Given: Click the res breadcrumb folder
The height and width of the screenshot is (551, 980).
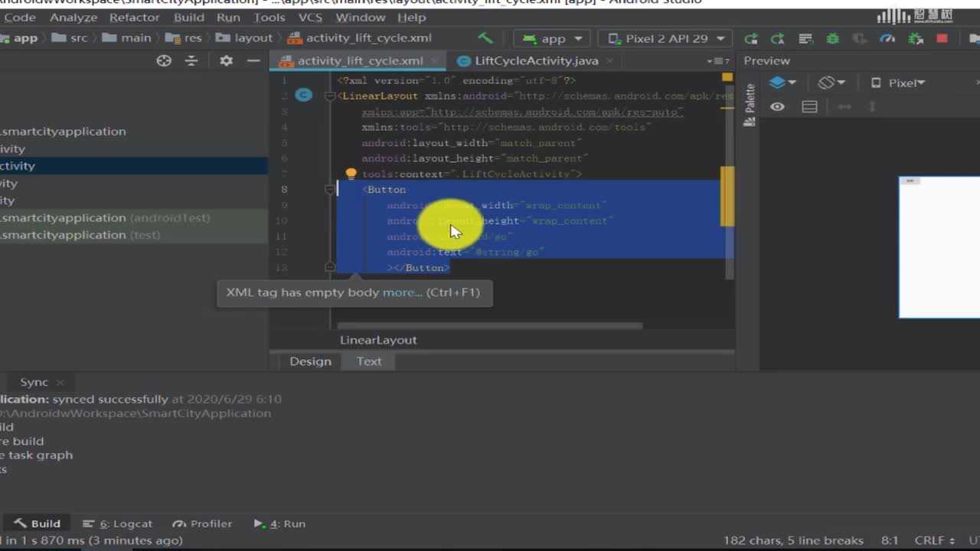Looking at the screenshot, I should [x=184, y=37].
